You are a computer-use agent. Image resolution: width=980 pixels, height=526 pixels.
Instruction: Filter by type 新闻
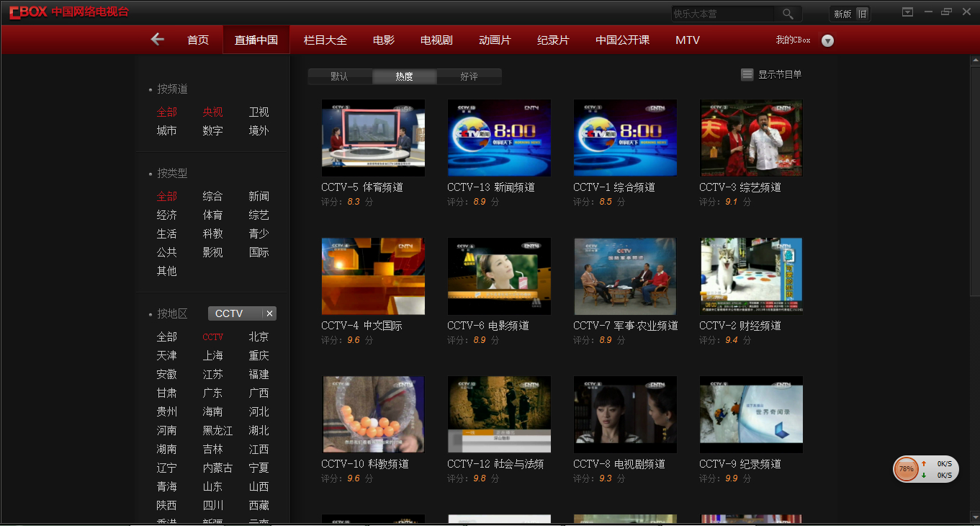click(x=259, y=196)
